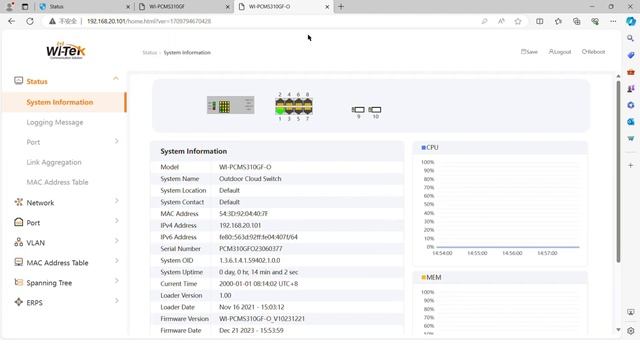Click the Port icon with expand arrow
Image resolution: width=640 pixels, height=360 pixels.
(x=18, y=222)
